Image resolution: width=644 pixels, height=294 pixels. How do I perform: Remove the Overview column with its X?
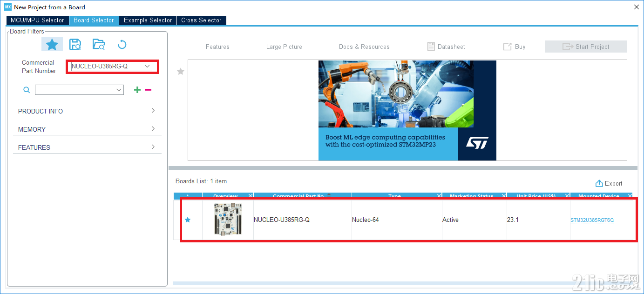tap(251, 196)
